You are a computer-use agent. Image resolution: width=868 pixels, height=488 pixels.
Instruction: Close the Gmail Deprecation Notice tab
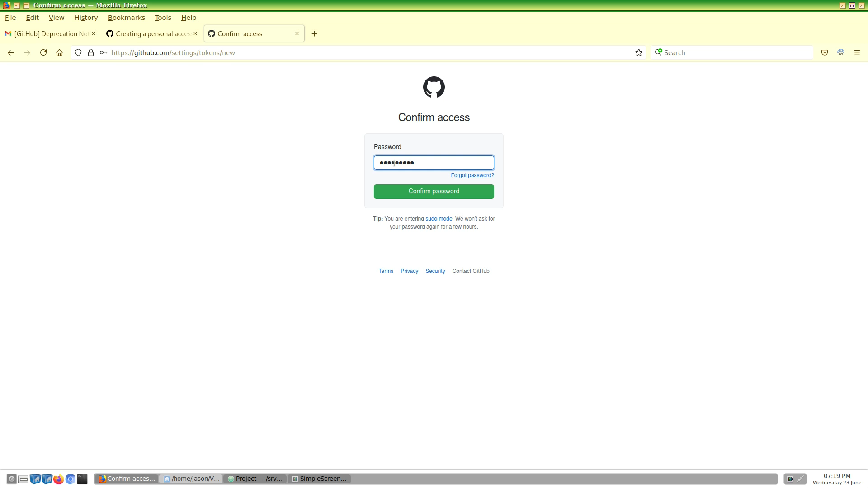[94, 33]
